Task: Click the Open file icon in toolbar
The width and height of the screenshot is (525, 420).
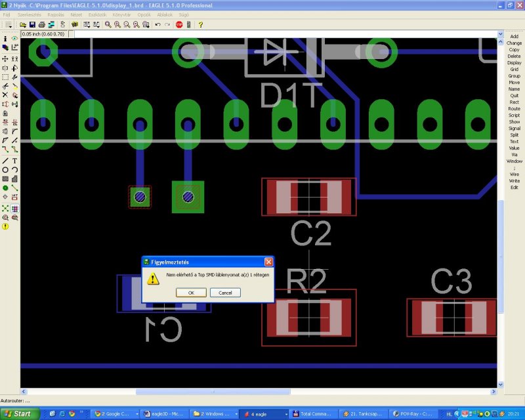Action: pos(23,24)
